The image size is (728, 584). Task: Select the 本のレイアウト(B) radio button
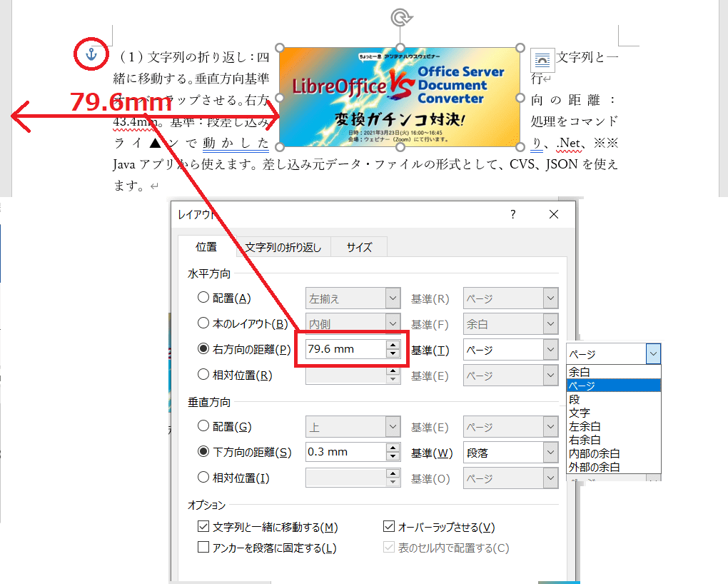(203, 324)
